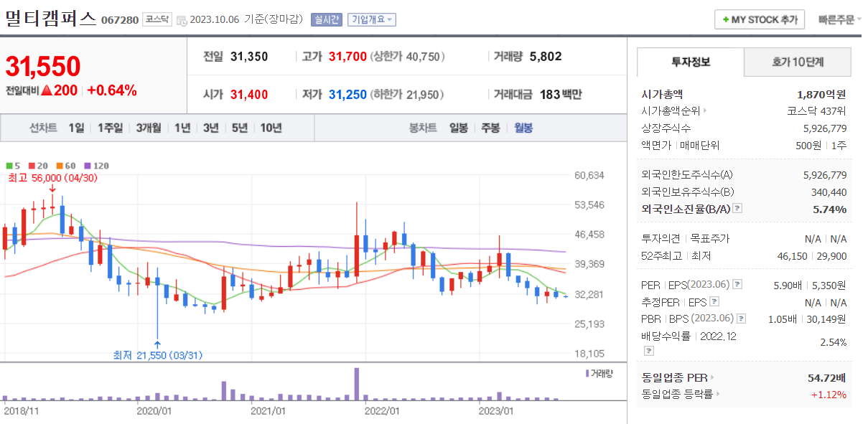Click the tallest purple volume bar
Viewport: 868px width, 424px height.
pos(356,384)
